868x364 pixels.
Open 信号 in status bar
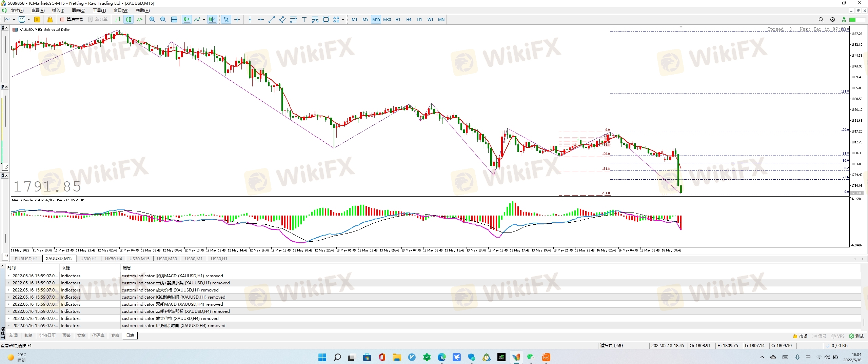(x=819, y=336)
